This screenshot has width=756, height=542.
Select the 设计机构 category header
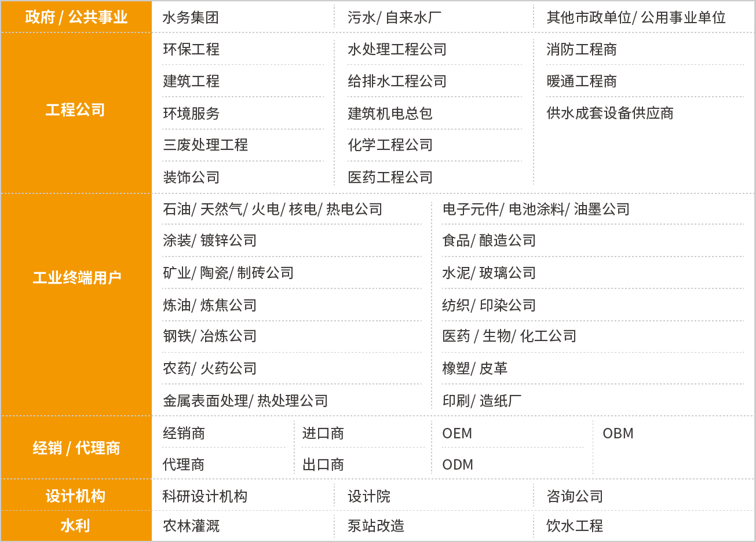[76, 496]
